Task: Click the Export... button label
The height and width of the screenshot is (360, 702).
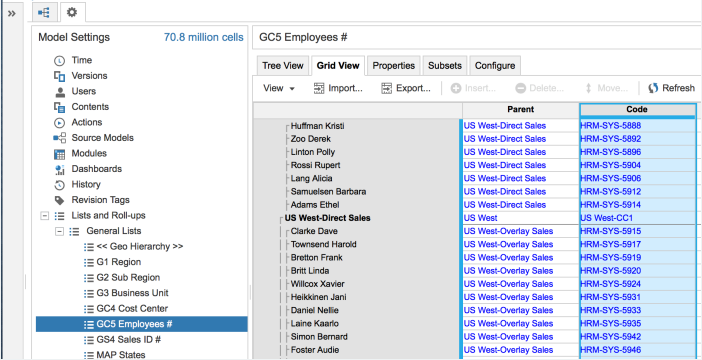Action: click(x=414, y=88)
